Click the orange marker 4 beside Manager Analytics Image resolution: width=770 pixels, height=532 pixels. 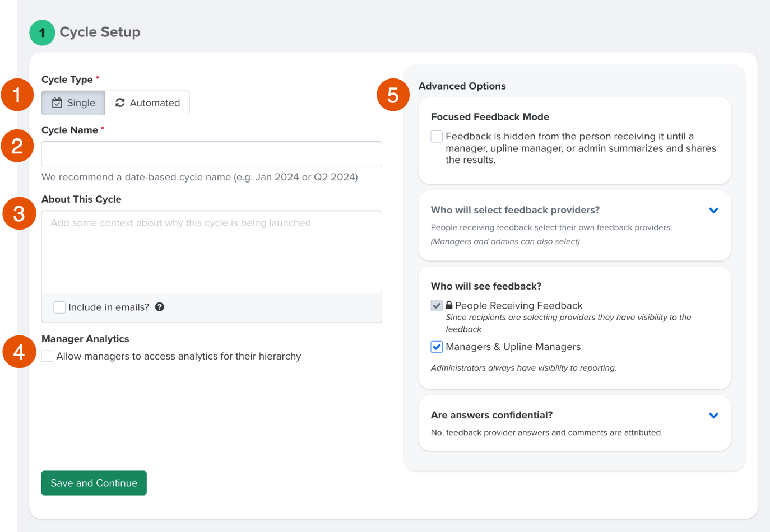[17, 353]
